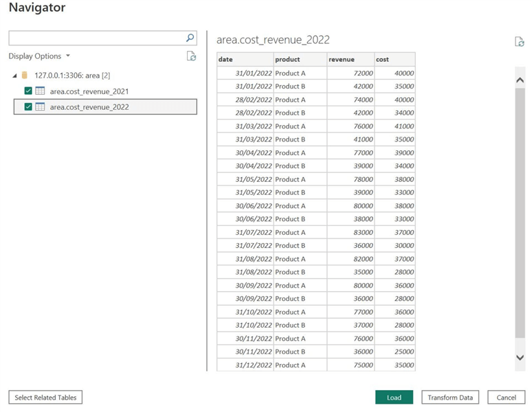
Task: Click the cost column header
Action: click(395, 59)
